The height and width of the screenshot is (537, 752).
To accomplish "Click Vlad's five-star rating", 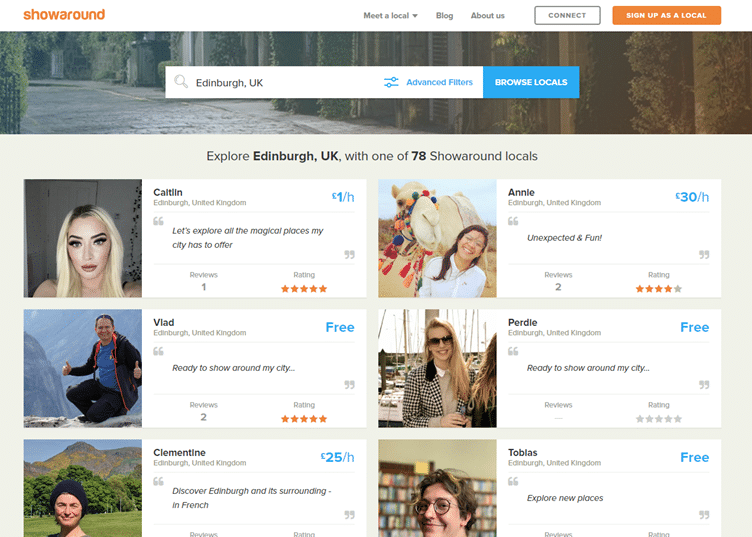I will tap(304, 418).
